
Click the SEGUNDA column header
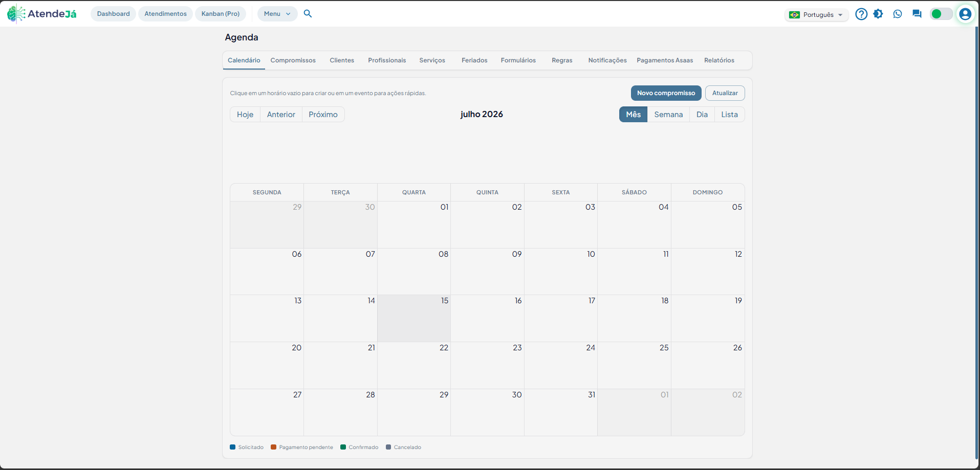(x=267, y=192)
